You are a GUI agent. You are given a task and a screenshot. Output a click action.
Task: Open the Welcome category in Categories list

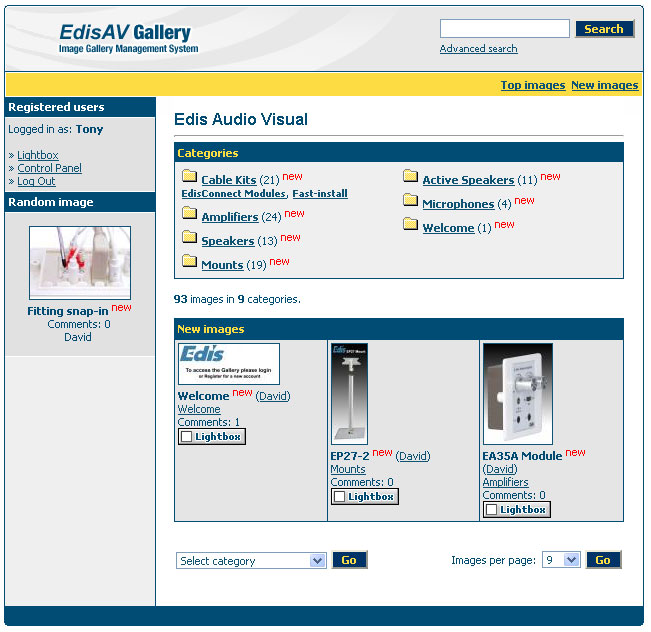click(x=448, y=228)
